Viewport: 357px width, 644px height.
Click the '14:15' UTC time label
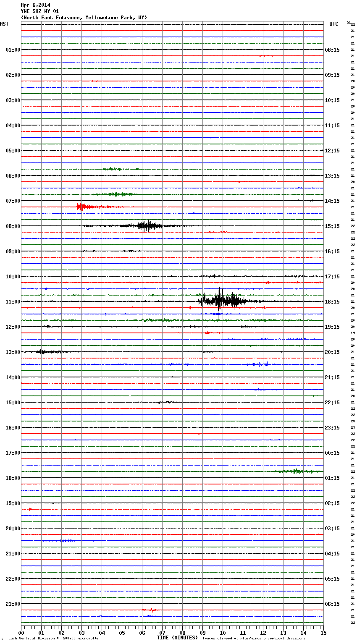coord(332,201)
